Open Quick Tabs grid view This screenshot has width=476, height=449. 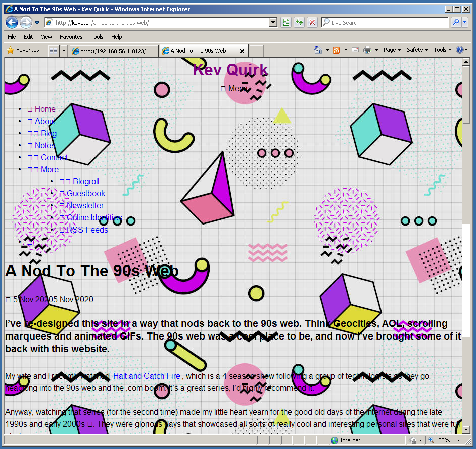point(53,51)
